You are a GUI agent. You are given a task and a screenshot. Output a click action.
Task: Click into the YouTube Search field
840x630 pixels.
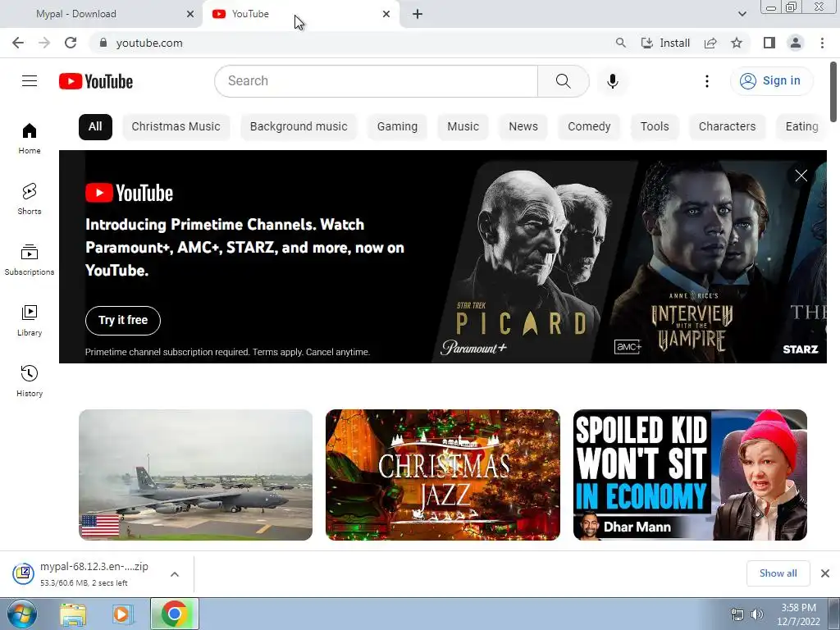[x=376, y=81]
